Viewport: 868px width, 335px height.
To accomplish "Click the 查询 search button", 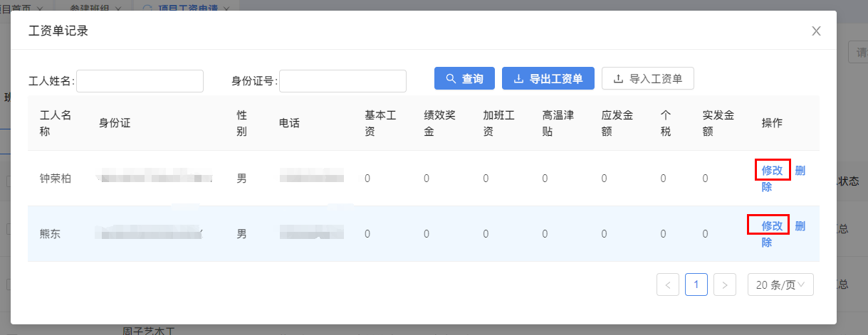I will [464, 79].
